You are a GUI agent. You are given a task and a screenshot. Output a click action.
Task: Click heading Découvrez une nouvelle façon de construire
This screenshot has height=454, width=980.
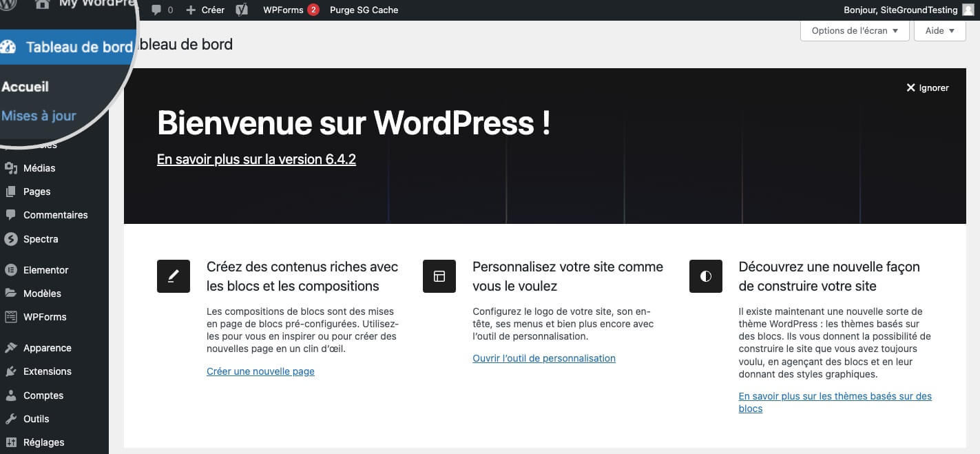tap(829, 276)
